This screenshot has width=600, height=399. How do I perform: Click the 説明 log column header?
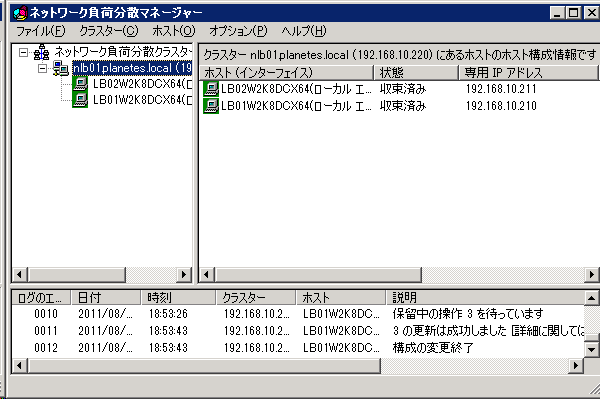coord(485,297)
